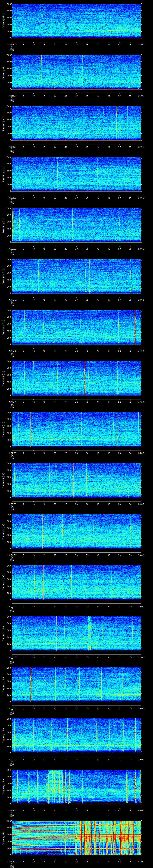Select the 14:34:00 spectrogram plot
153x868 pixels.
[77, 531]
